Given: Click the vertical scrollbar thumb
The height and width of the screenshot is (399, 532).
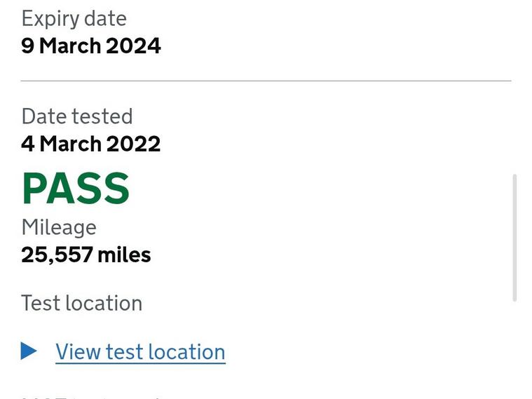Looking at the screenshot, I should [x=515, y=237].
